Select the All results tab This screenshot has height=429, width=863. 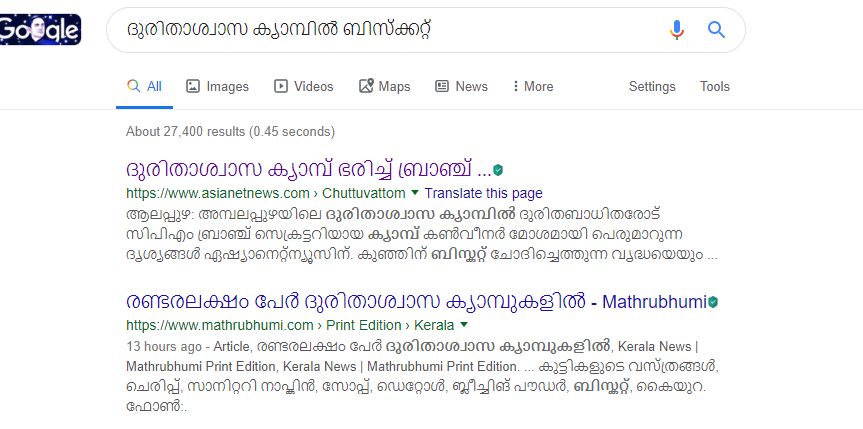[144, 86]
